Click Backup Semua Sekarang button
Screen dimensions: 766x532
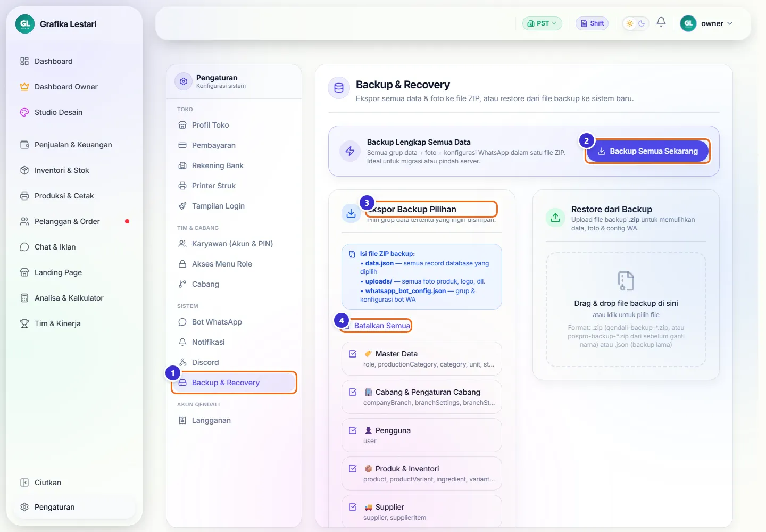tap(648, 151)
